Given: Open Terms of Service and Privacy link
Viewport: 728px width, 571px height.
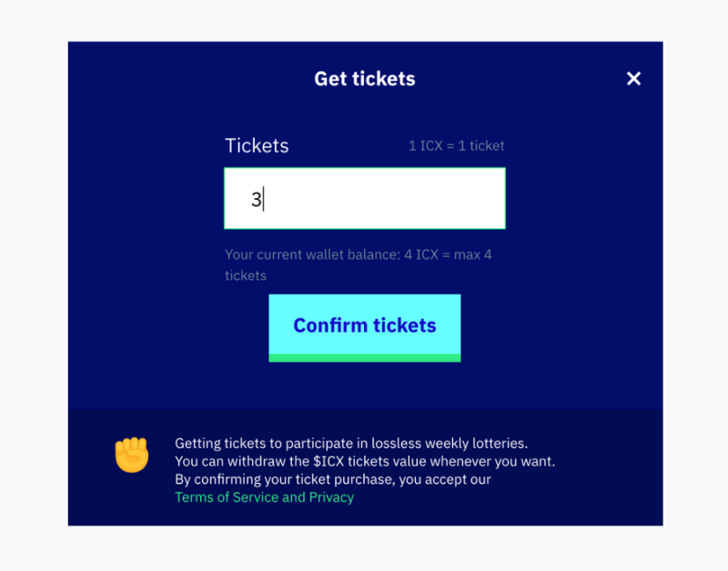Looking at the screenshot, I should point(264,497).
